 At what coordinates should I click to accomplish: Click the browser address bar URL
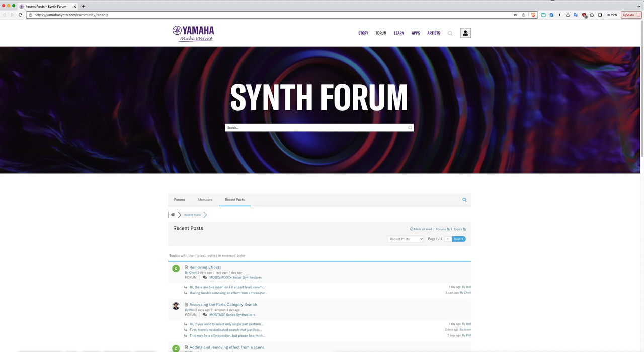(71, 15)
